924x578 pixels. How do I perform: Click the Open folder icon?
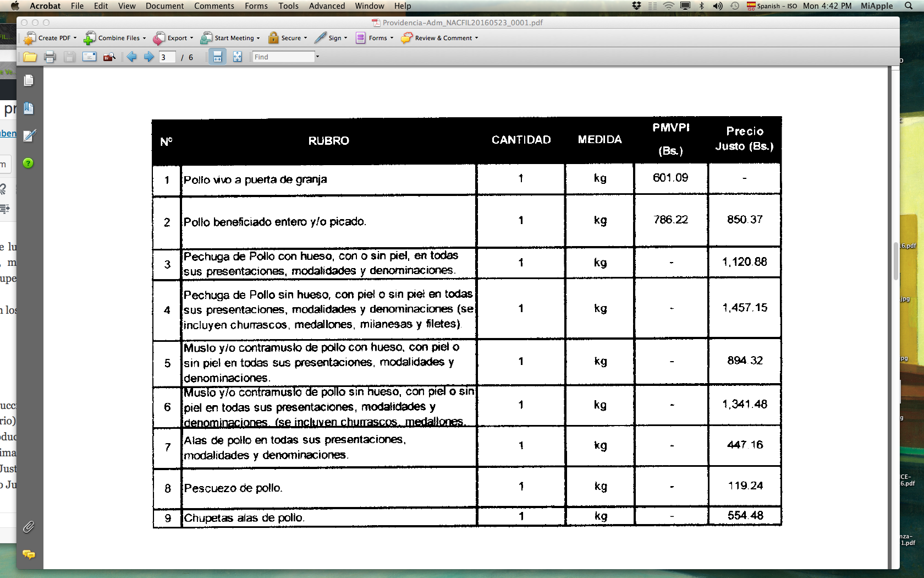pyautogui.click(x=30, y=57)
